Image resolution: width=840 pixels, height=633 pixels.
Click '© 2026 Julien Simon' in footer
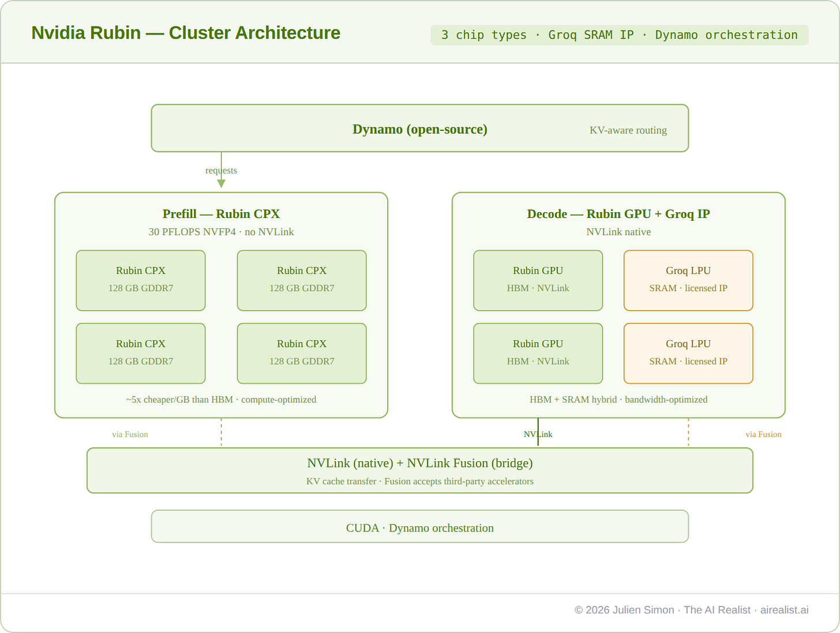624,610
